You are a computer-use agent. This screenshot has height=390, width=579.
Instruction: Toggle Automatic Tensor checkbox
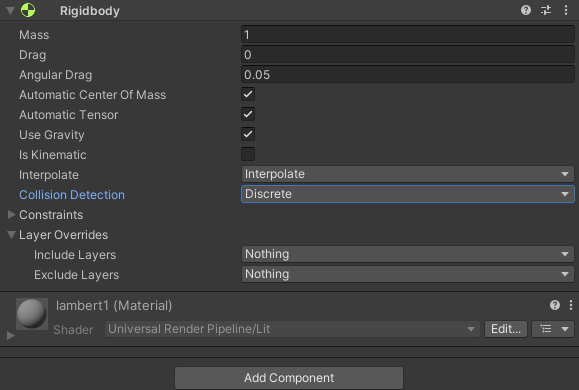click(x=248, y=114)
